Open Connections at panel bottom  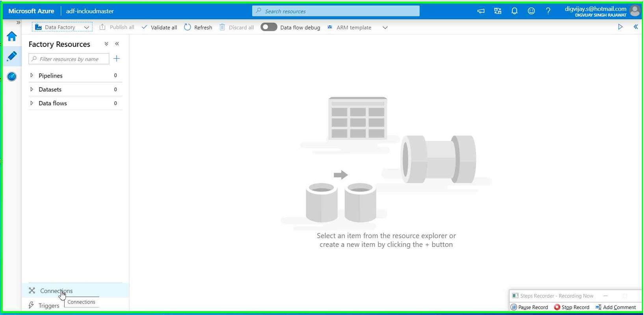(75, 291)
